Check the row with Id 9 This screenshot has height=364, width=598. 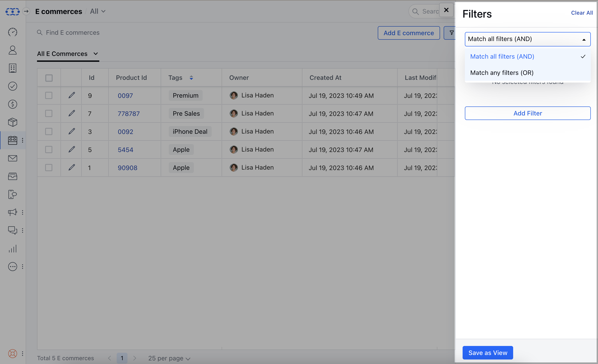coord(49,95)
